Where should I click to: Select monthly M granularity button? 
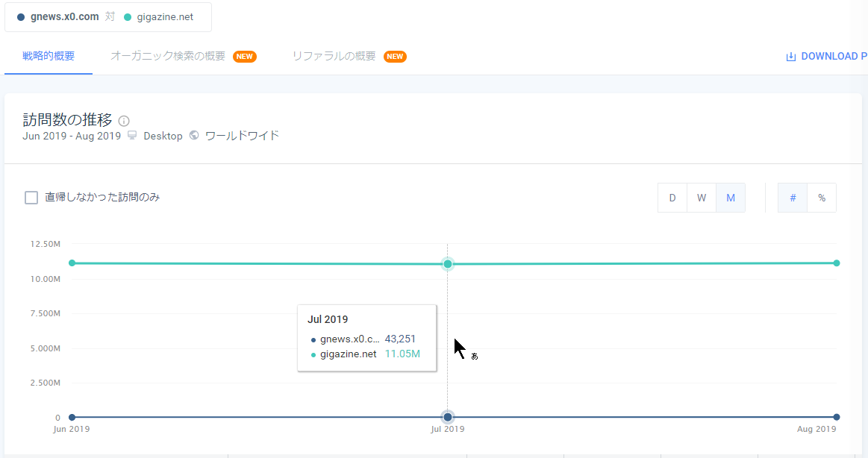pos(731,198)
